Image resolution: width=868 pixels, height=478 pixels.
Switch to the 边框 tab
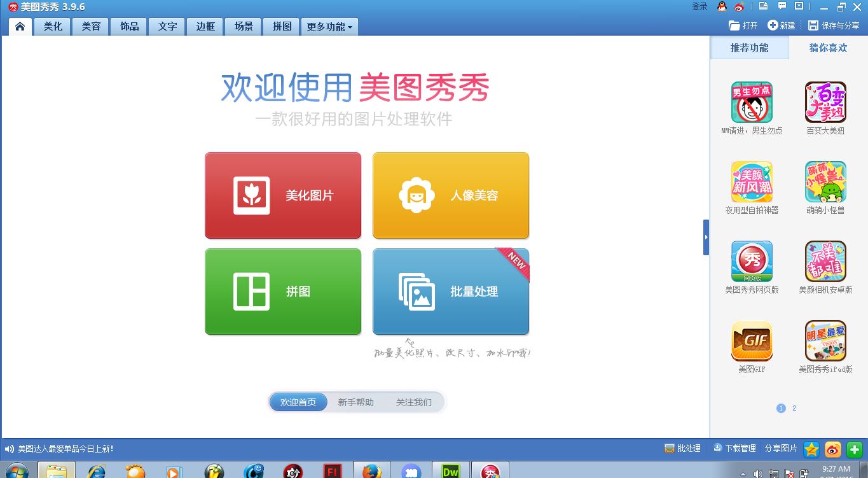pyautogui.click(x=205, y=26)
